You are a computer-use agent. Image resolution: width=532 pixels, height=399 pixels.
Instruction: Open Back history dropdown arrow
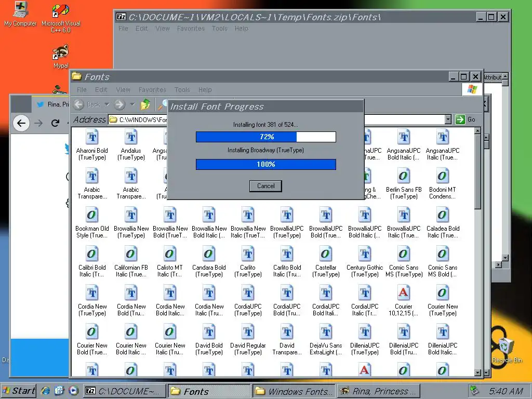[x=107, y=104]
